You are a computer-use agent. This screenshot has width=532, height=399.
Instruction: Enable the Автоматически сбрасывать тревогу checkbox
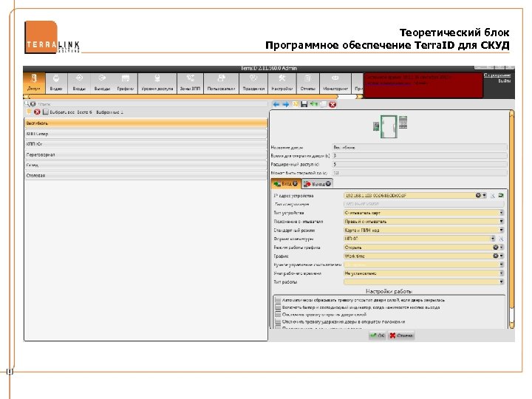click(x=279, y=300)
